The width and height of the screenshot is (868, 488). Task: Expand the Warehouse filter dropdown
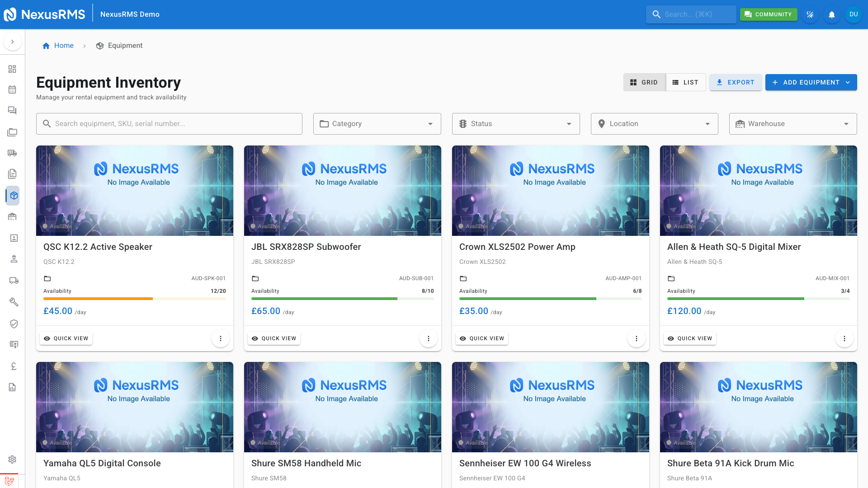pos(793,124)
